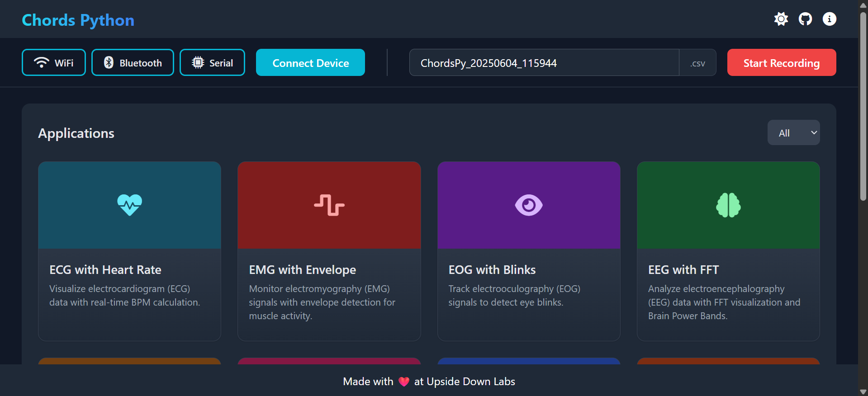The width and height of the screenshot is (868, 396).
Task: Click the EMG waveform icon
Action: pyautogui.click(x=329, y=205)
